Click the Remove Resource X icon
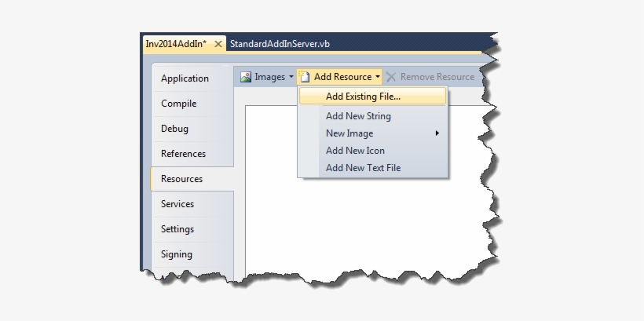The height and width of the screenshot is (321, 644). point(391,77)
